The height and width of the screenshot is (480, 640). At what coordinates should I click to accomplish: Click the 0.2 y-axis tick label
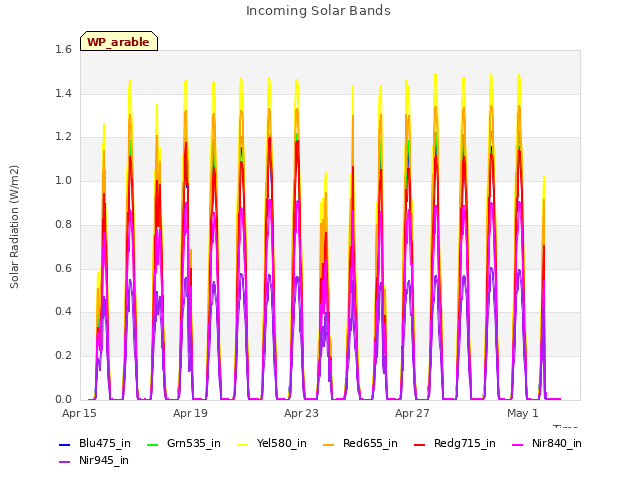click(63, 356)
